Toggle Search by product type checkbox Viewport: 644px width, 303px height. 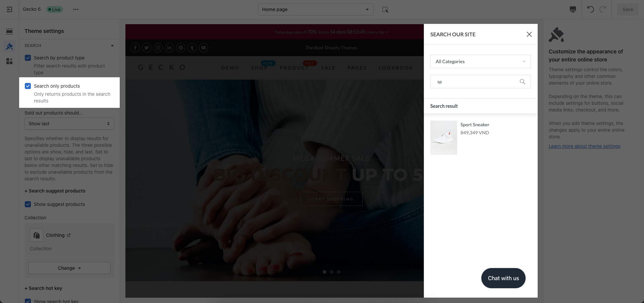(28, 58)
